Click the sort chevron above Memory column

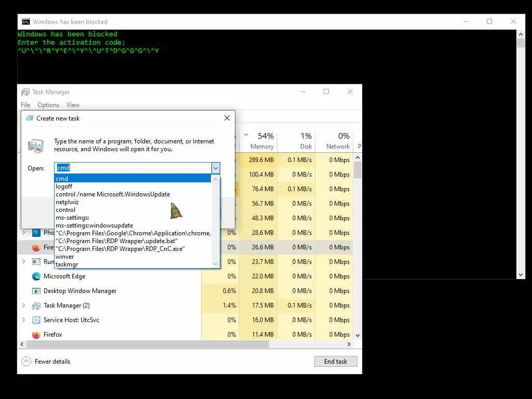(x=246, y=135)
